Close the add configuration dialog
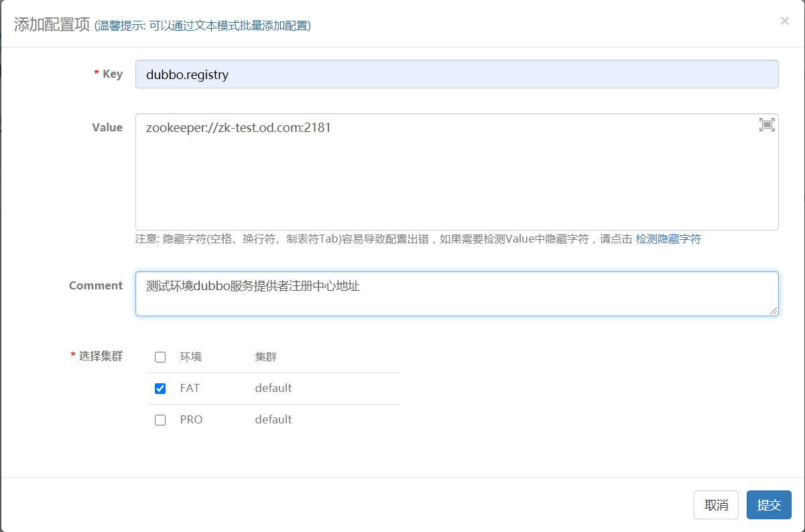This screenshot has height=532, width=805. click(x=784, y=21)
